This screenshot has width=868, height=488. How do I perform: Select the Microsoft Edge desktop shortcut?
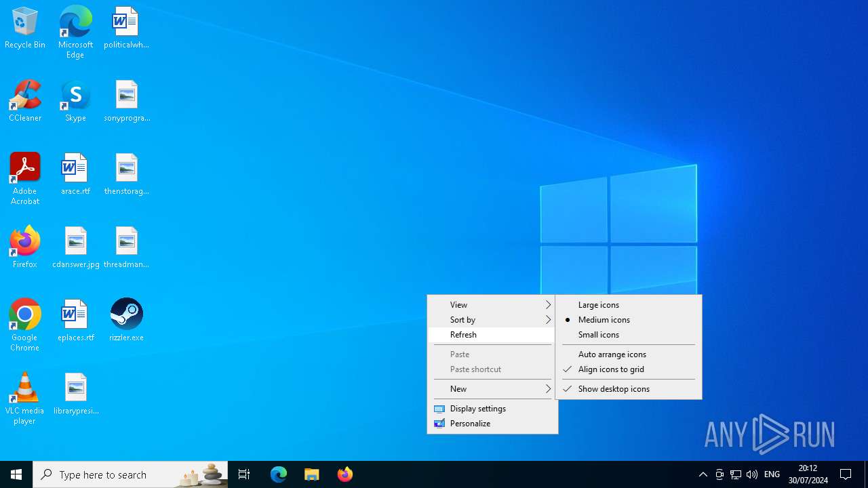75,33
